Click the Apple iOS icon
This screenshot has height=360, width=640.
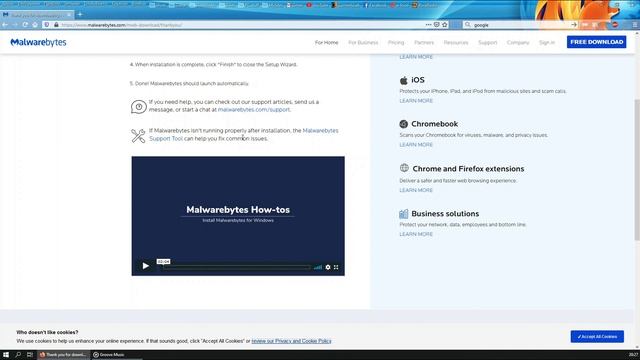point(404,80)
